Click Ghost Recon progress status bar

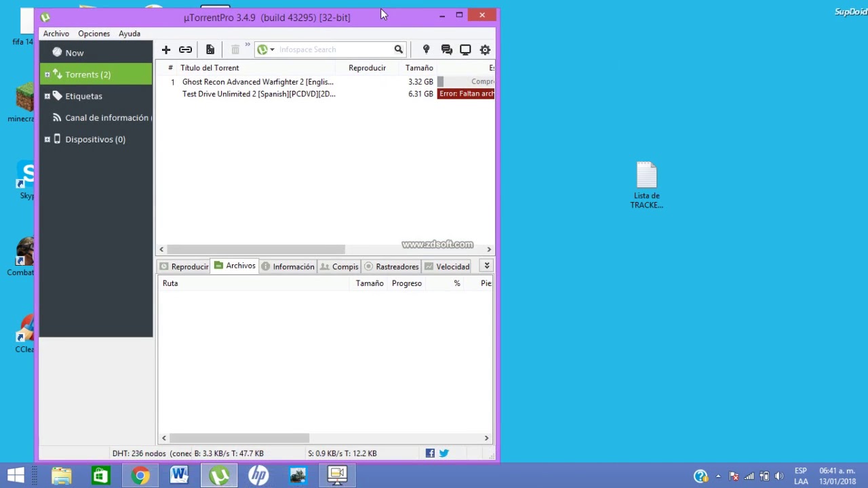pos(466,82)
